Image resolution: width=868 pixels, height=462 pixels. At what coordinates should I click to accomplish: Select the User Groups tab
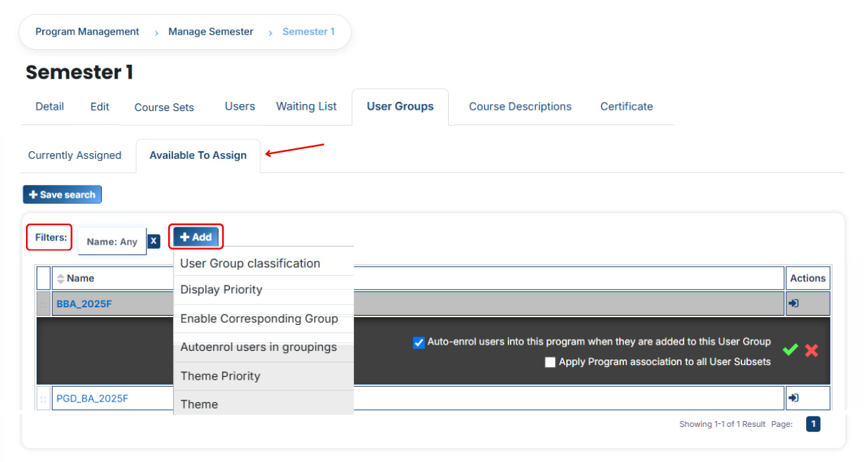(x=400, y=107)
